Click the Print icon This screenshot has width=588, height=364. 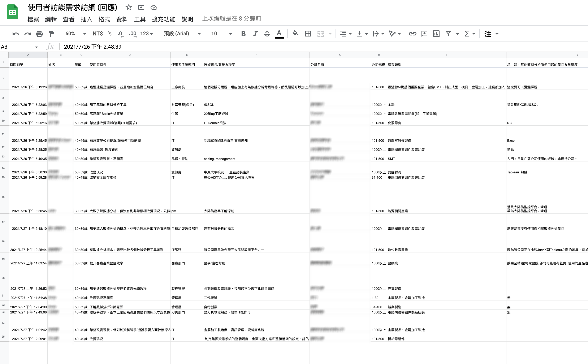pyautogui.click(x=39, y=34)
